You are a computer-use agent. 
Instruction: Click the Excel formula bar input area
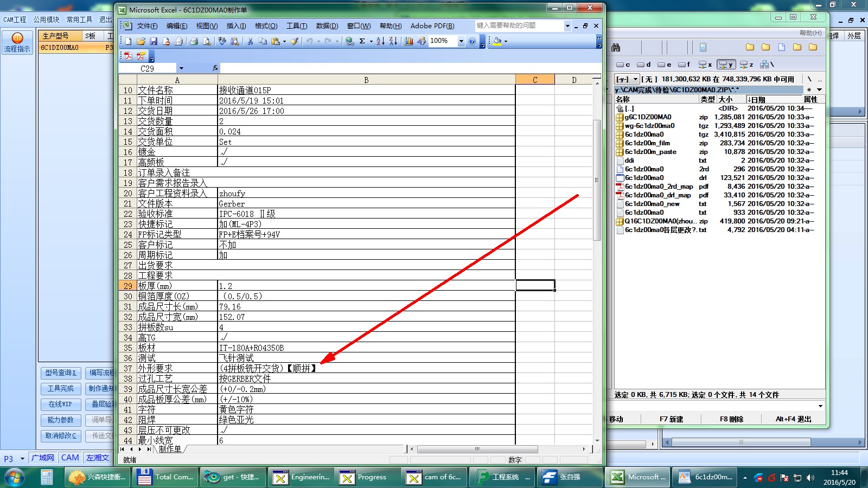[x=411, y=68]
